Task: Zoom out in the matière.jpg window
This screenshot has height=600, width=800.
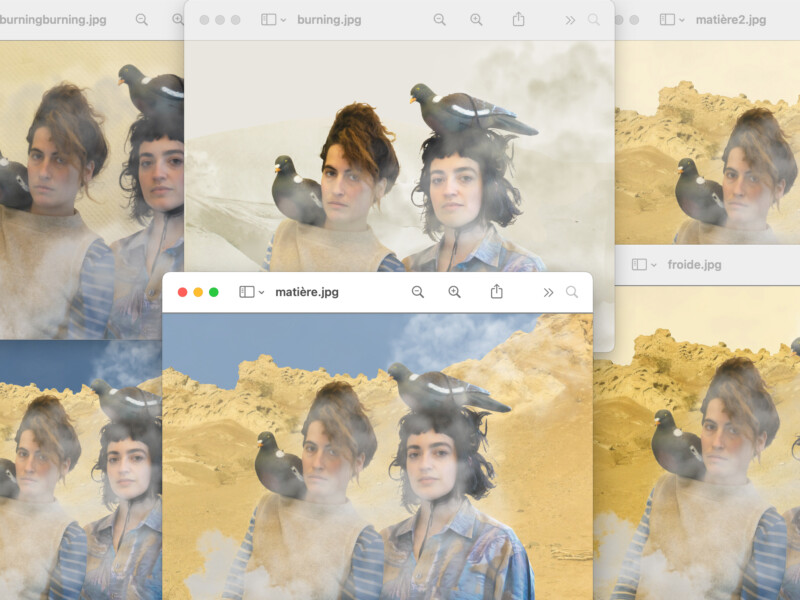Action: [x=417, y=292]
